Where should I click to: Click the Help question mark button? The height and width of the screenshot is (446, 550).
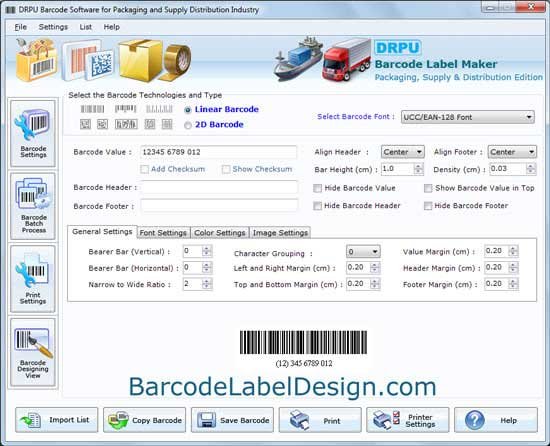pyautogui.click(x=496, y=420)
